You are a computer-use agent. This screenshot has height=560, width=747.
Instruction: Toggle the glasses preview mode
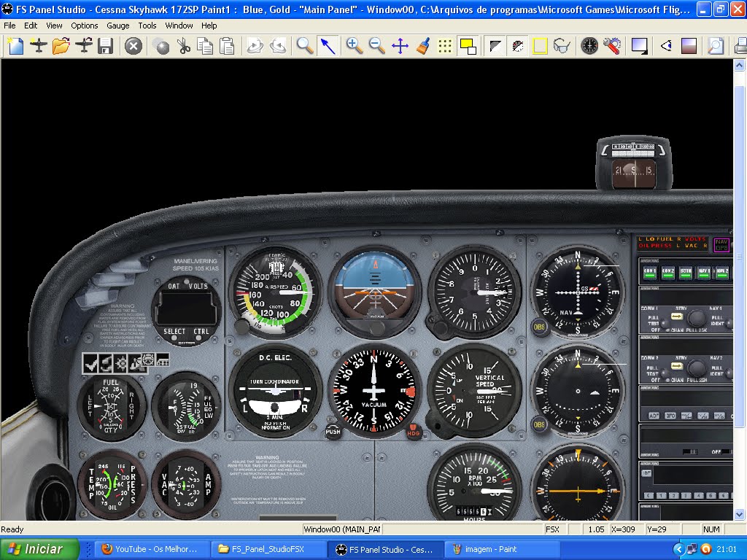pos(562,45)
